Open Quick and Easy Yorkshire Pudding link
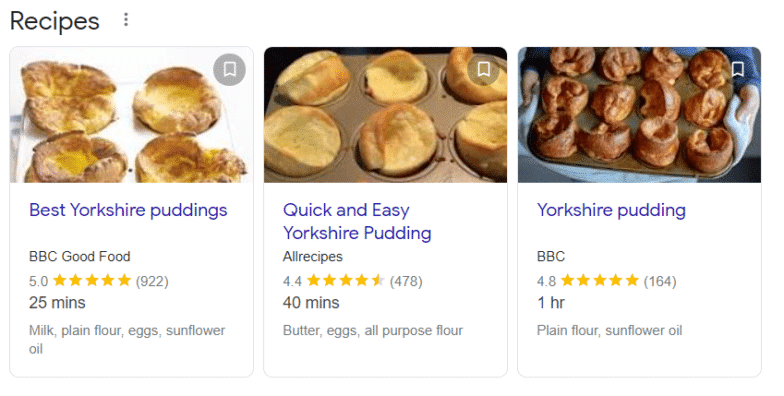Viewport: 784px width, 396px height. tap(357, 222)
